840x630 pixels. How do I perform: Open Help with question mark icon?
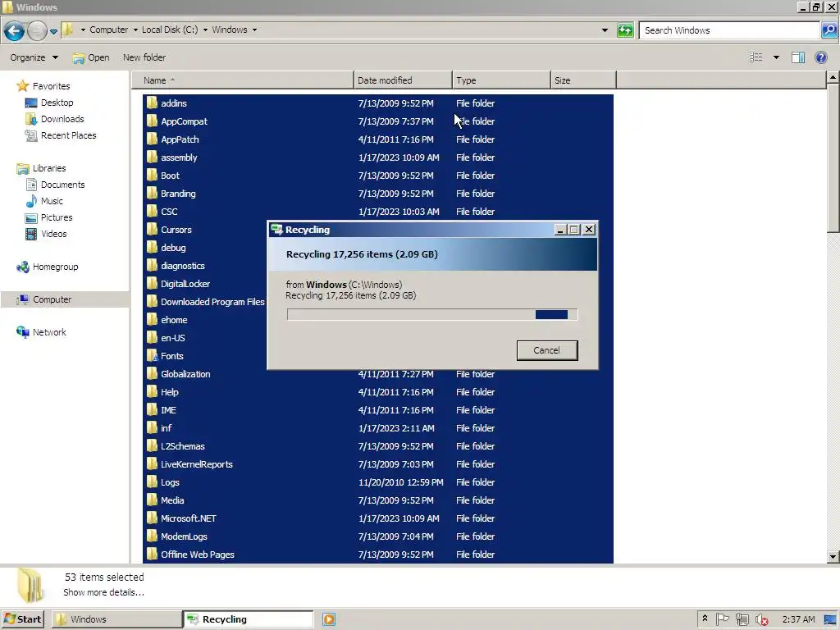click(820, 57)
